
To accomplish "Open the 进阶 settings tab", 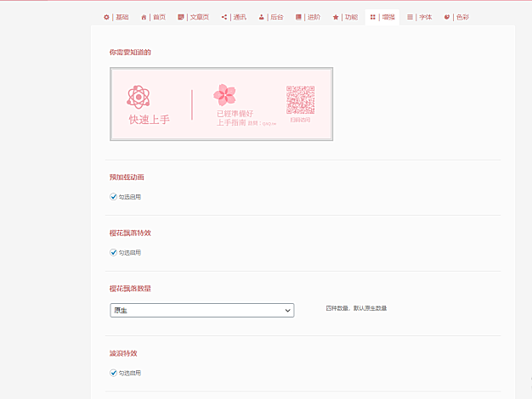I will [308, 17].
